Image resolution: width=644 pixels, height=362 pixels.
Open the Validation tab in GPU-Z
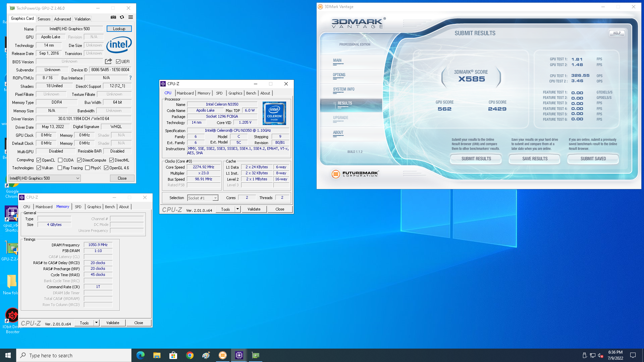(x=83, y=19)
